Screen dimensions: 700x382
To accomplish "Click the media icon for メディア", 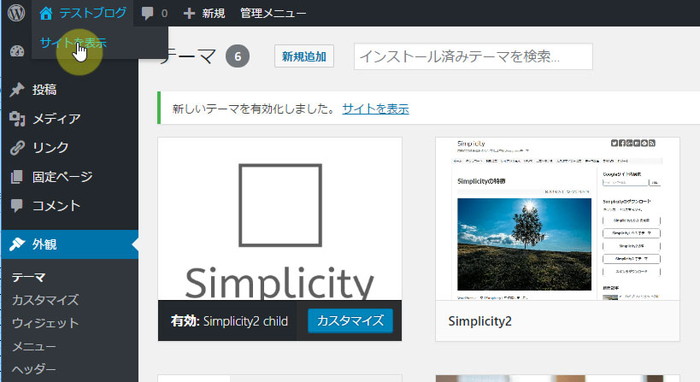I will click(x=17, y=119).
